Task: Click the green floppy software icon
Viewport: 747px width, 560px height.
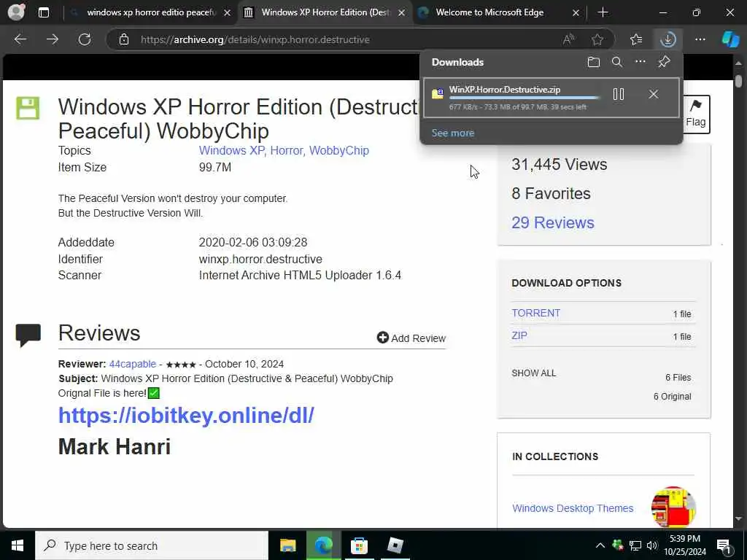Action: click(x=28, y=108)
